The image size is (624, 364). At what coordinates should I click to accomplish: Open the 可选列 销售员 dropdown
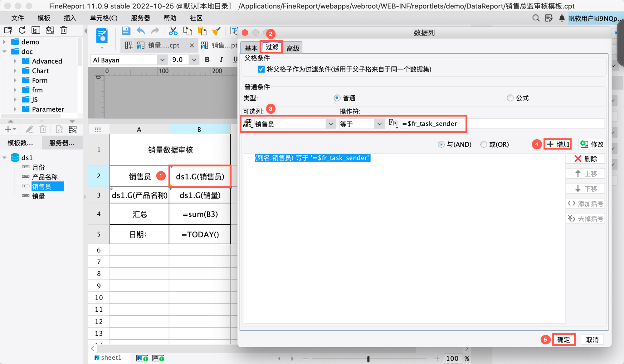331,124
